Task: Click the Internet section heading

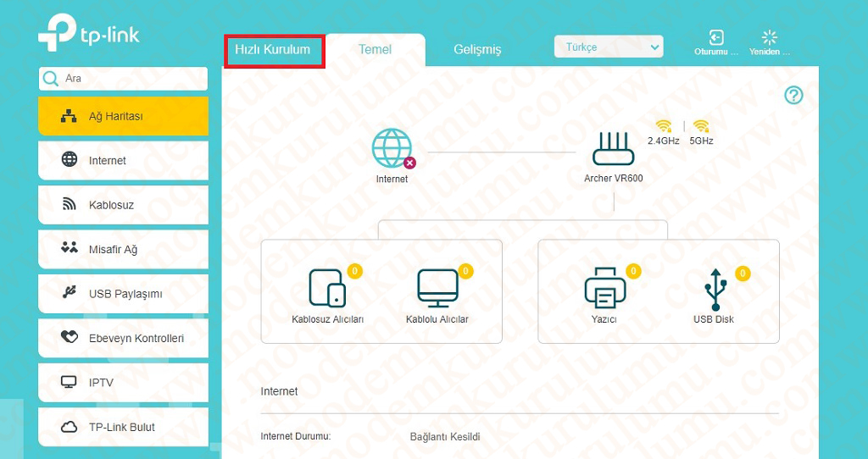Action: pos(279,391)
